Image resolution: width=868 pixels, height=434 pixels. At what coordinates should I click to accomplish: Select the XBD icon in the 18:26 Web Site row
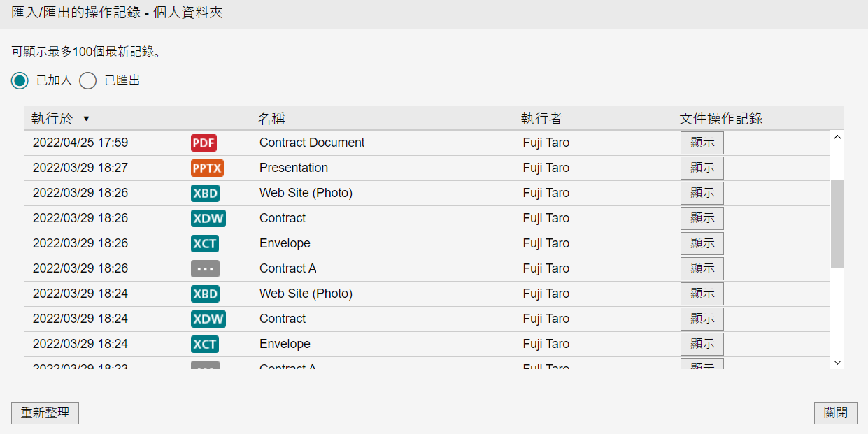[205, 193]
